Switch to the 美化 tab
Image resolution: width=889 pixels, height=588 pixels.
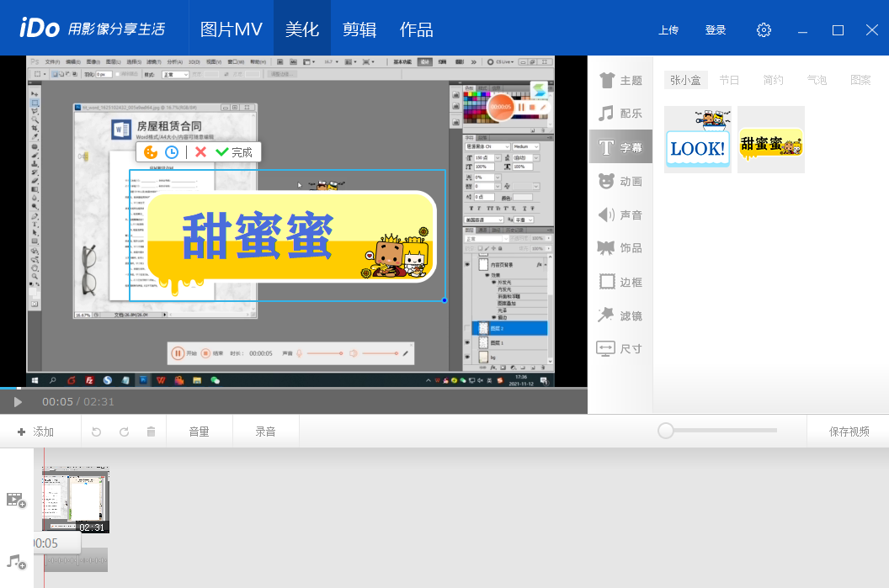302,29
